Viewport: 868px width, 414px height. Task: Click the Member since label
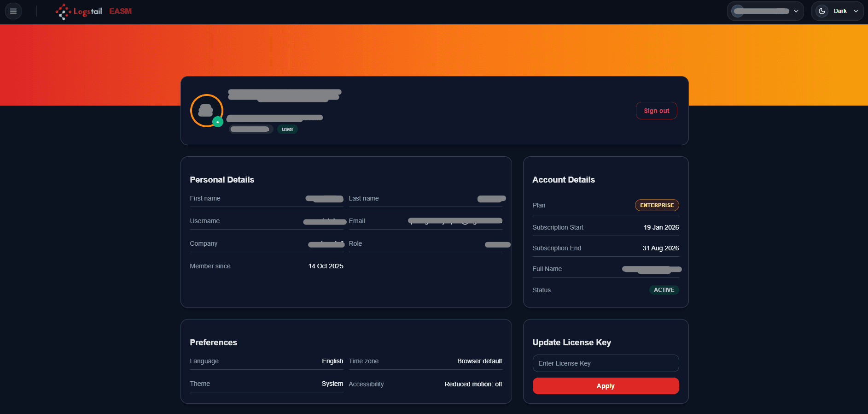tap(210, 266)
